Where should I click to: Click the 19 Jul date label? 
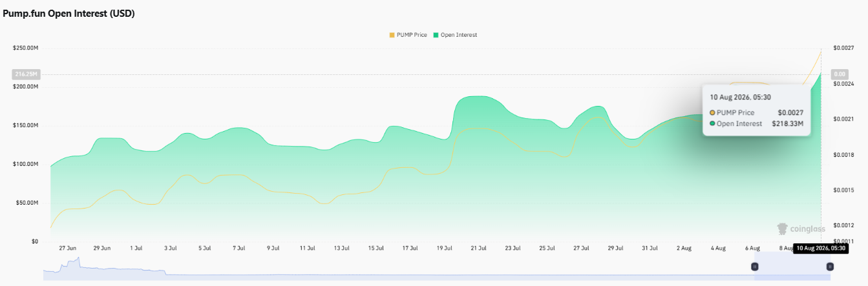444,248
